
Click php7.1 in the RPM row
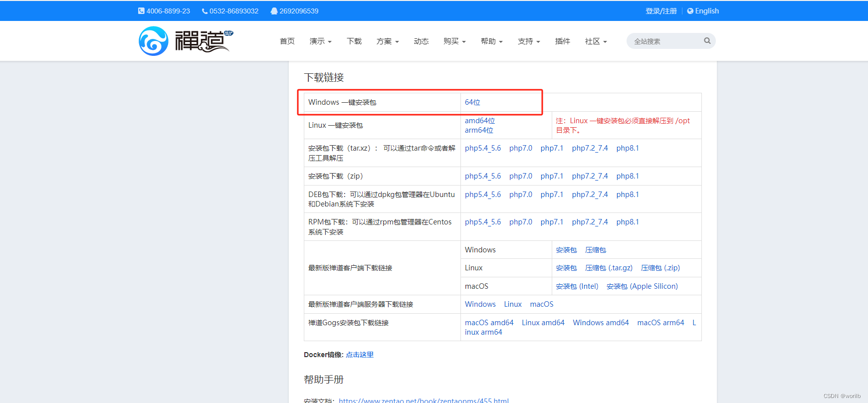(552, 222)
